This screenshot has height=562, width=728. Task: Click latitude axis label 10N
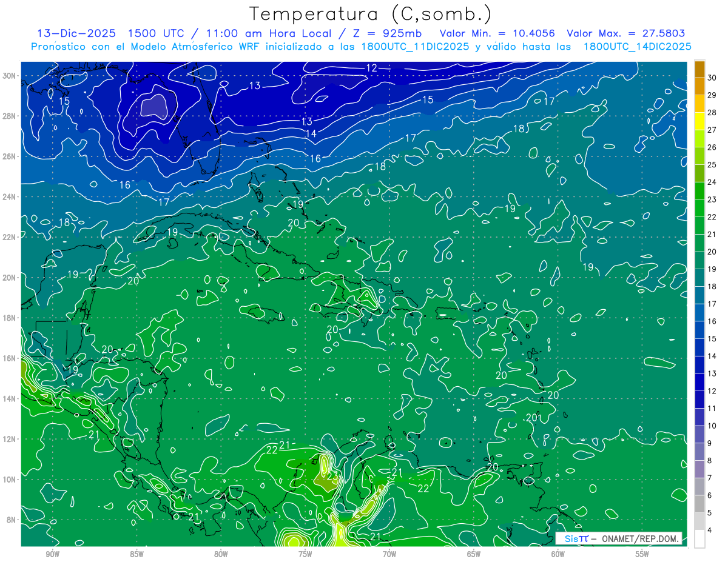pyautogui.click(x=10, y=480)
